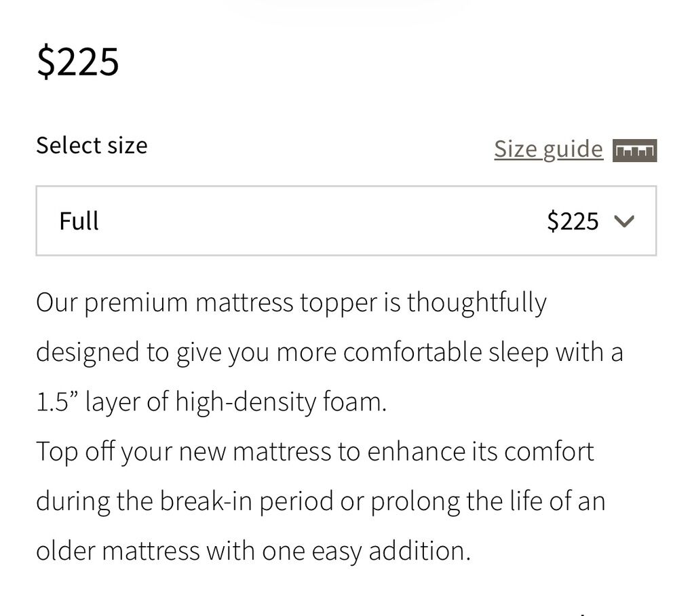
Task: Click the 'high-density foam' phrase
Action: pyautogui.click(x=280, y=402)
